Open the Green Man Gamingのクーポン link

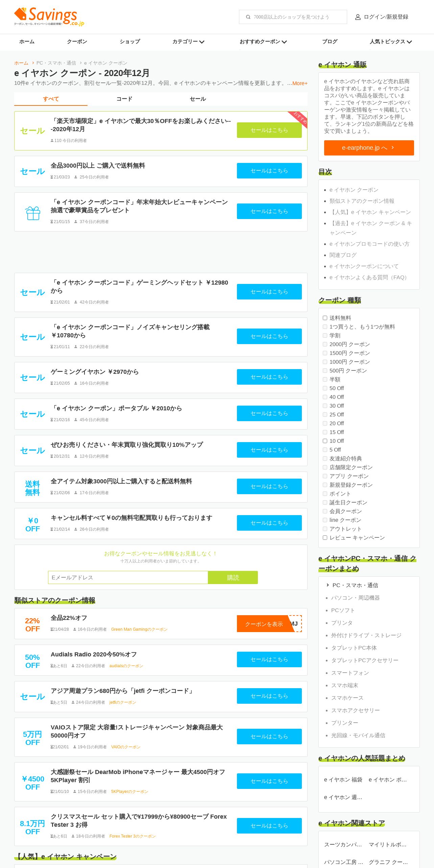[x=139, y=629]
